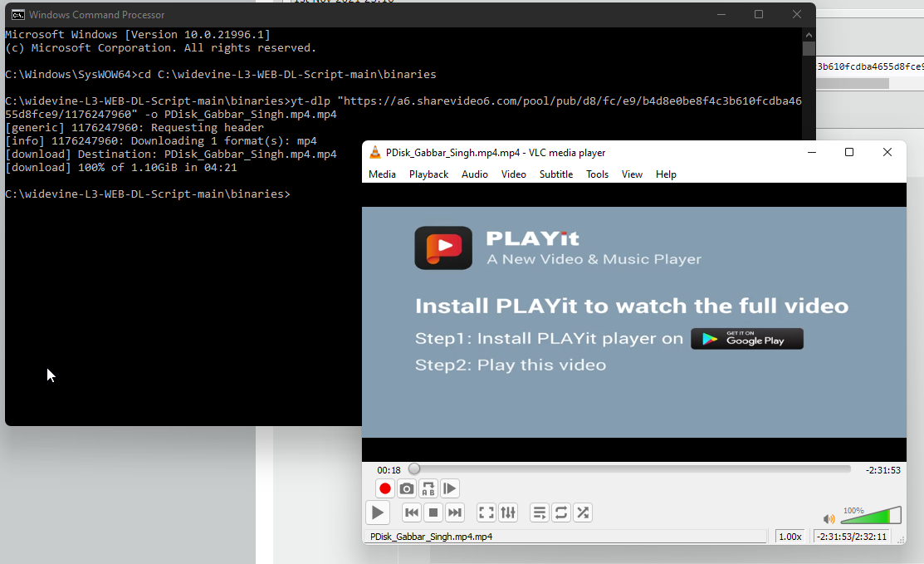Viewport: 924px width, 564px height.
Task: Toggle loop repeat mode
Action: click(561, 513)
